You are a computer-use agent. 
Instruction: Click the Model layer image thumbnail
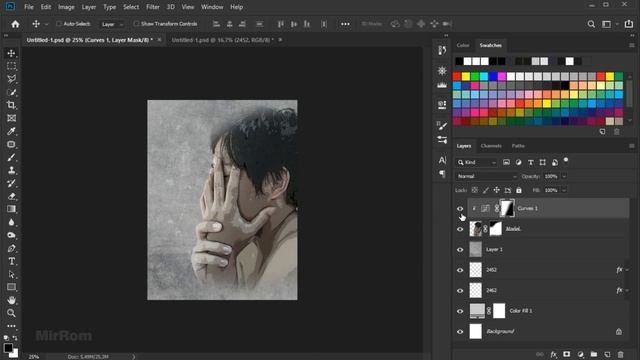[476, 229]
